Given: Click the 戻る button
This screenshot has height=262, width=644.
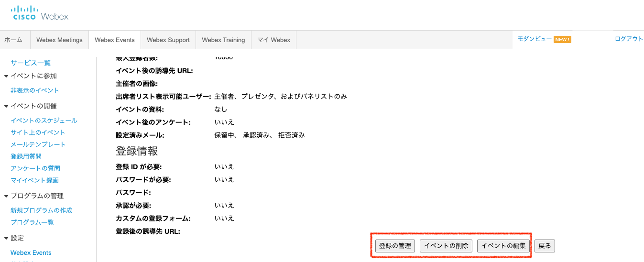Looking at the screenshot, I should (x=545, y=246).
